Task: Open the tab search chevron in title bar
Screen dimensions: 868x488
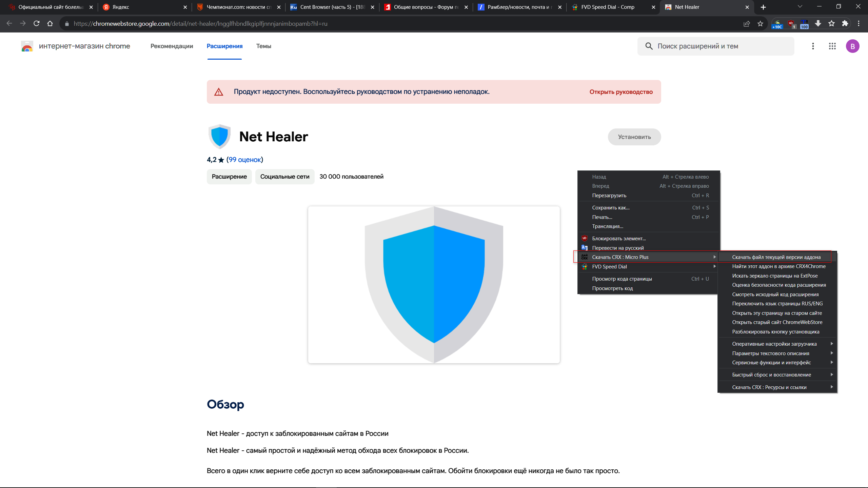Action: [800, 6]
